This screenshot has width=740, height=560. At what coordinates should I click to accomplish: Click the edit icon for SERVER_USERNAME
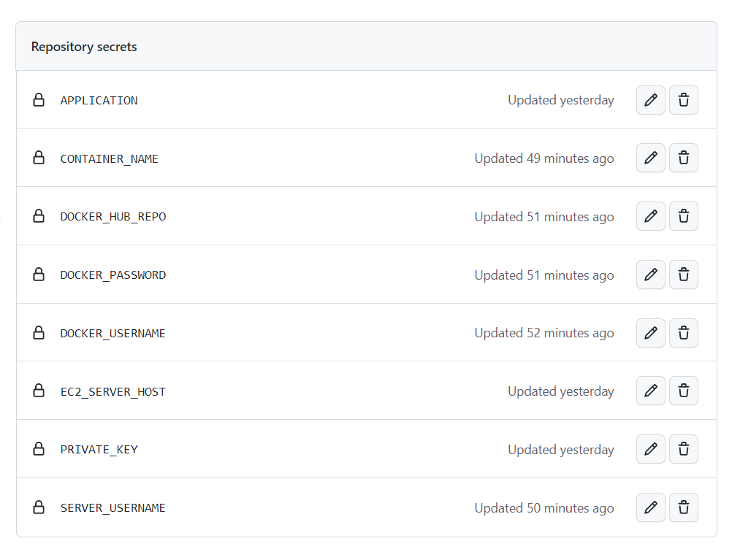pos(650,507)
